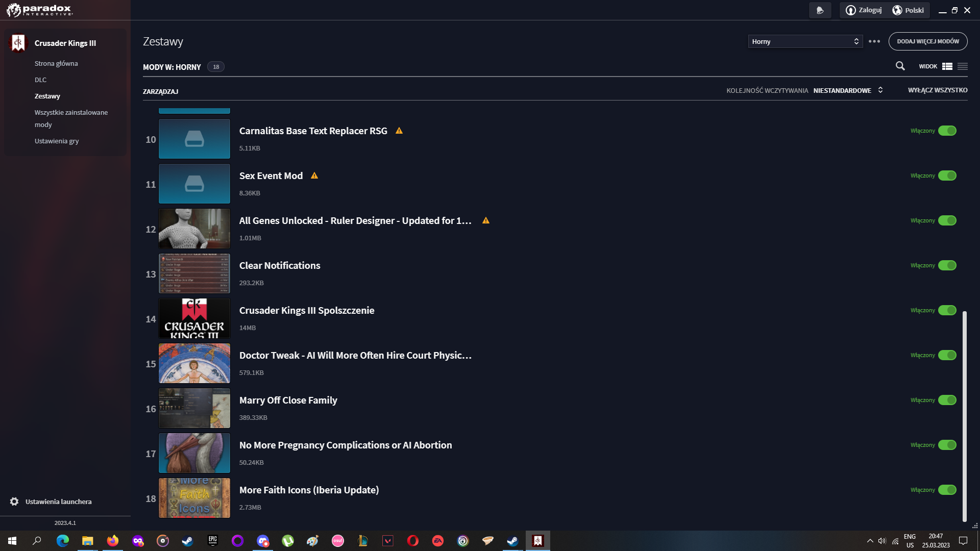The image size is (980, 551).
Task: Open Firefox from the taskbar
Action: coord(112,541)
